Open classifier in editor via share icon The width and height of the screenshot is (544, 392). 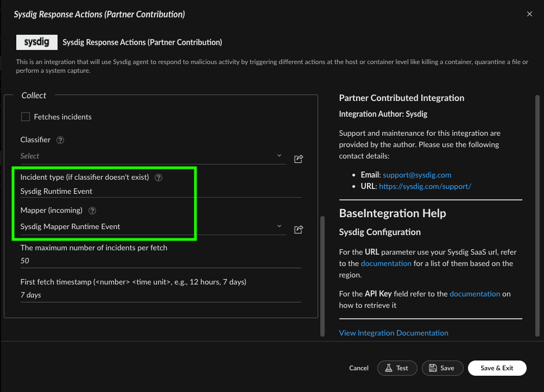pos(299,159)
